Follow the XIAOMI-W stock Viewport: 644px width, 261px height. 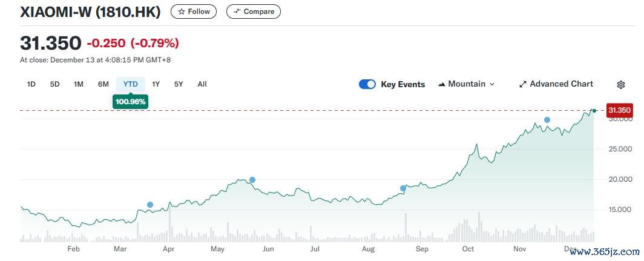pos(194,12)
